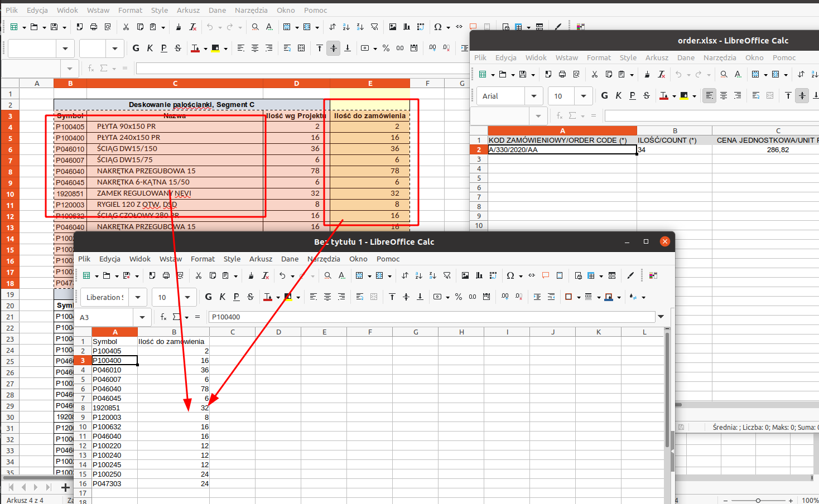Click the Print icon in Bez tytułu window
The image size is (819, 504).
(x=165, y=275)
